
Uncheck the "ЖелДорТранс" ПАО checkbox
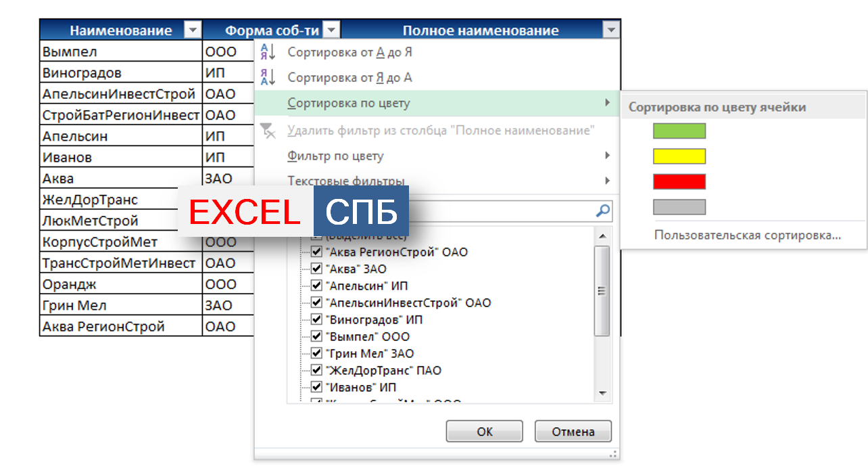coord(316,370)
